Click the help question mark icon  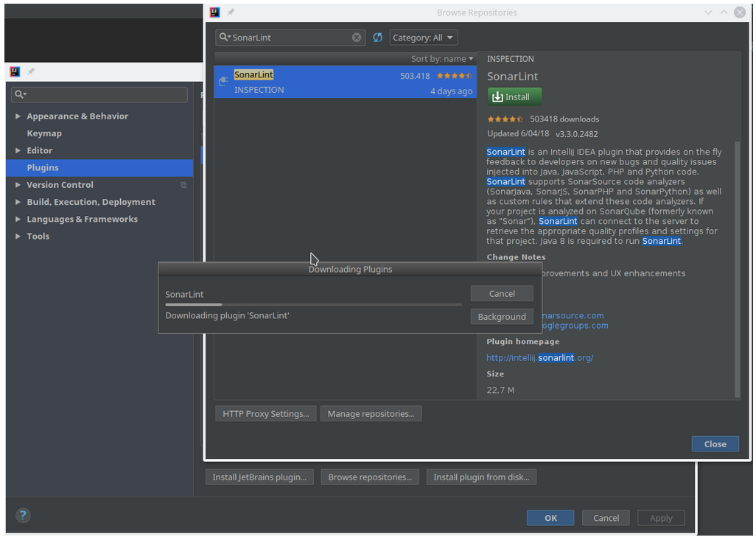(x=23, y=516)
